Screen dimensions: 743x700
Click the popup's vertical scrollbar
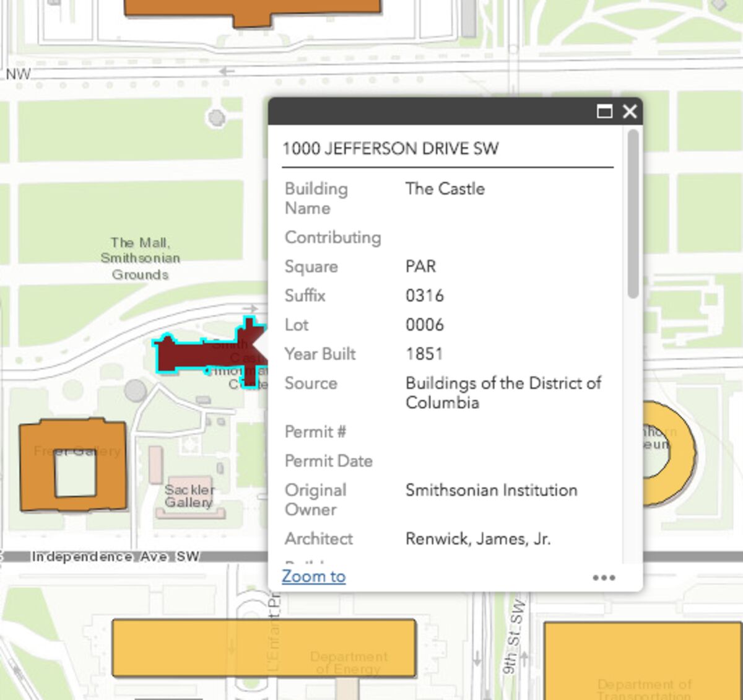coord(633,214)
